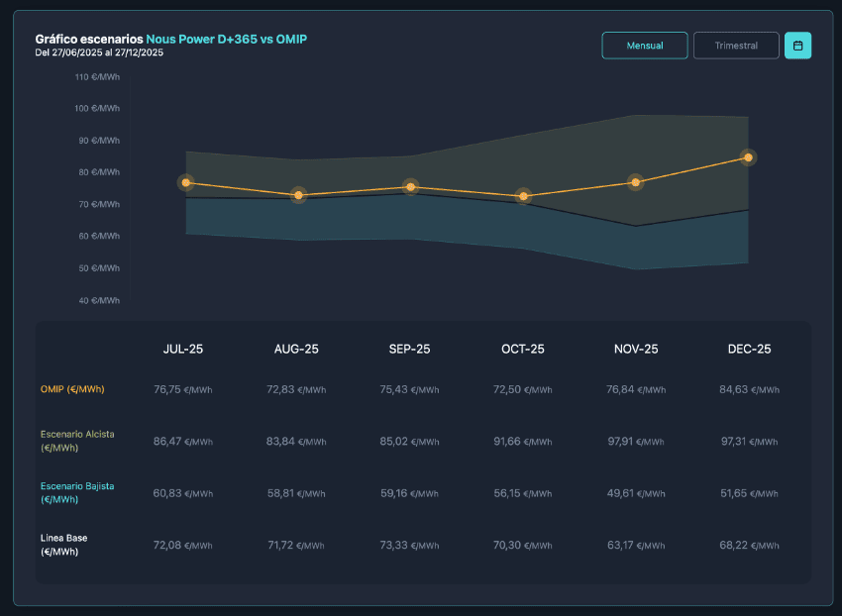Select the OMIP value 84,63 for DEC-25
This screenshot has height=616, width=842.
click(738, 389)
